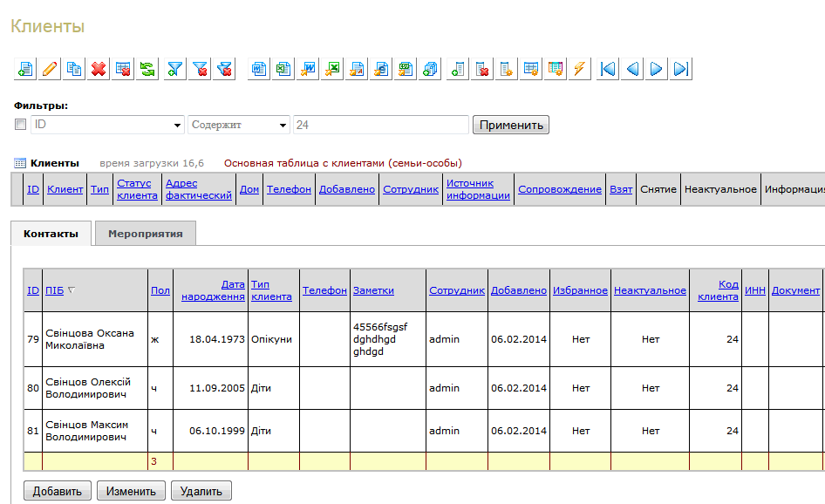Screen dimensions: 825x504
Task: Click the Удалить button
Action: click(201, 491)
